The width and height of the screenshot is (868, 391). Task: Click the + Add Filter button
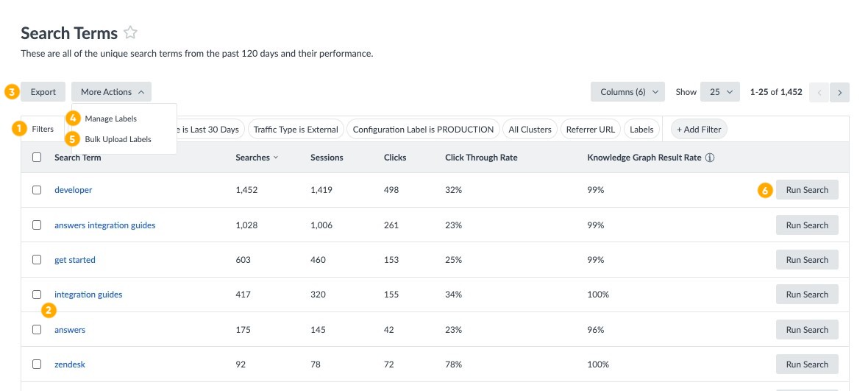tap(699, 130)
